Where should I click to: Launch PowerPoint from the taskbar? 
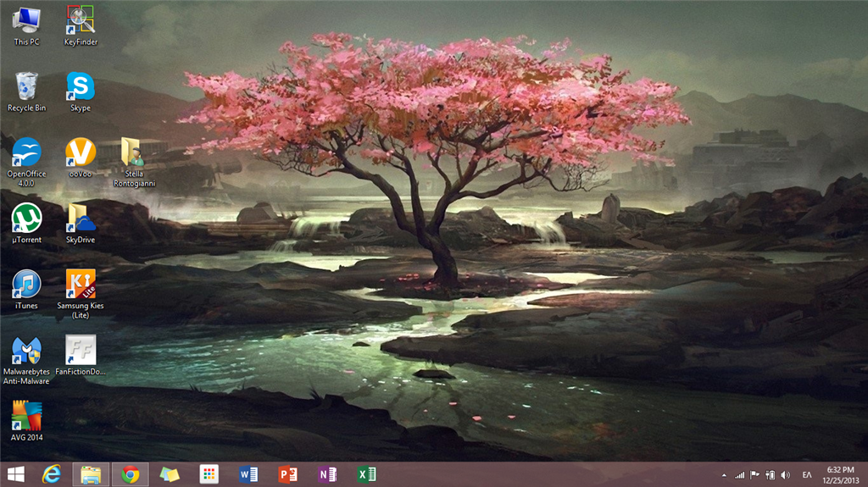coord(288,474)
